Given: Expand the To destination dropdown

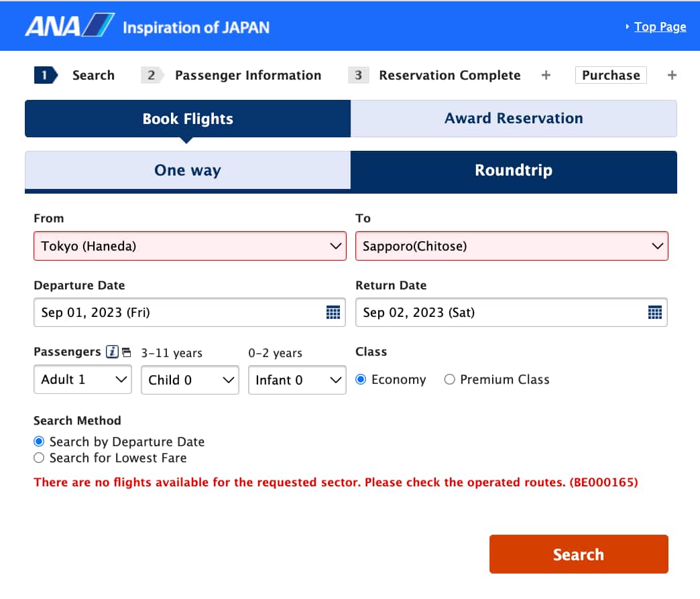Looking at the screenshot, I should click(512, 246).
